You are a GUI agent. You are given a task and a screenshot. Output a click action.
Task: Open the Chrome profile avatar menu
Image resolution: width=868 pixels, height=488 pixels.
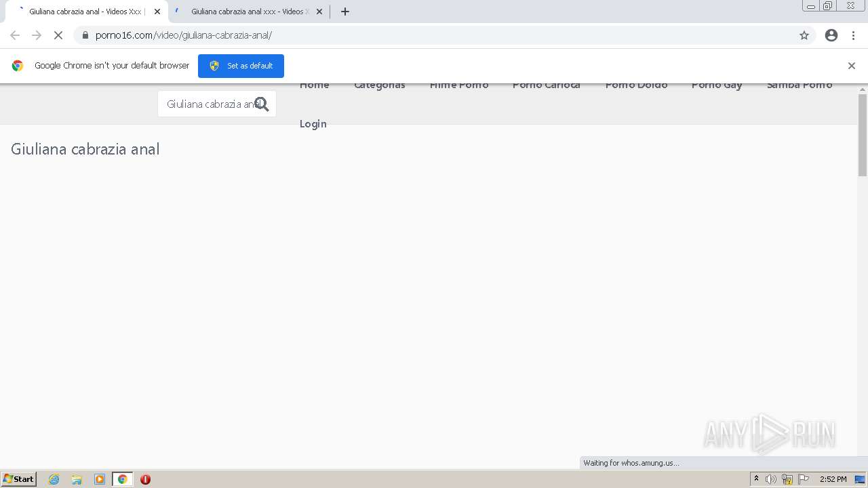coord(831,35)
